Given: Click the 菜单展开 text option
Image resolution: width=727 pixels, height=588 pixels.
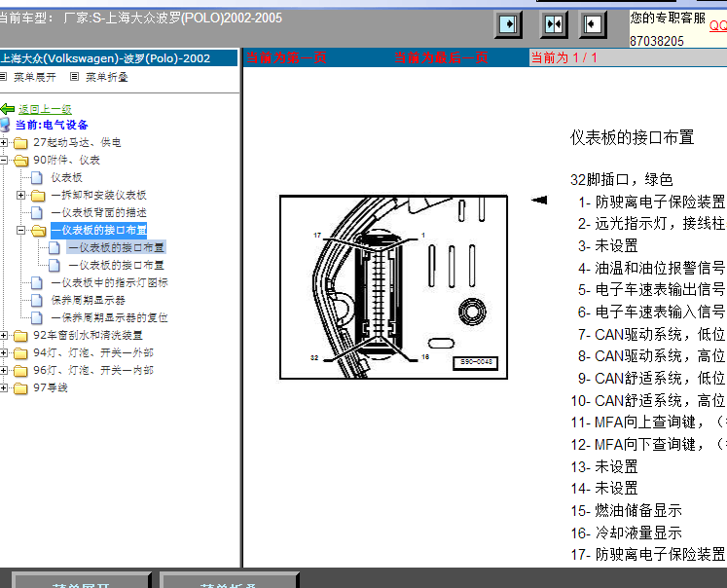Looking at the screenshot, I should point(35,77).
